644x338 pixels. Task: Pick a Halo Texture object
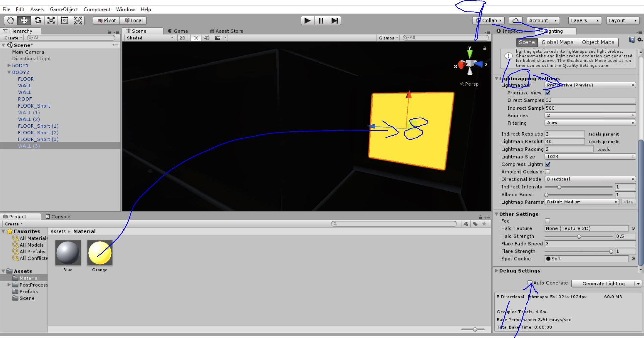(x=633, y=228)
